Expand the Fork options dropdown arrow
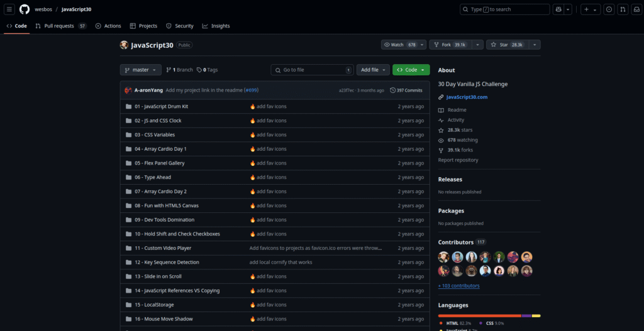The width and height of the screenshot is (644, 331). (x=478, y=45)
